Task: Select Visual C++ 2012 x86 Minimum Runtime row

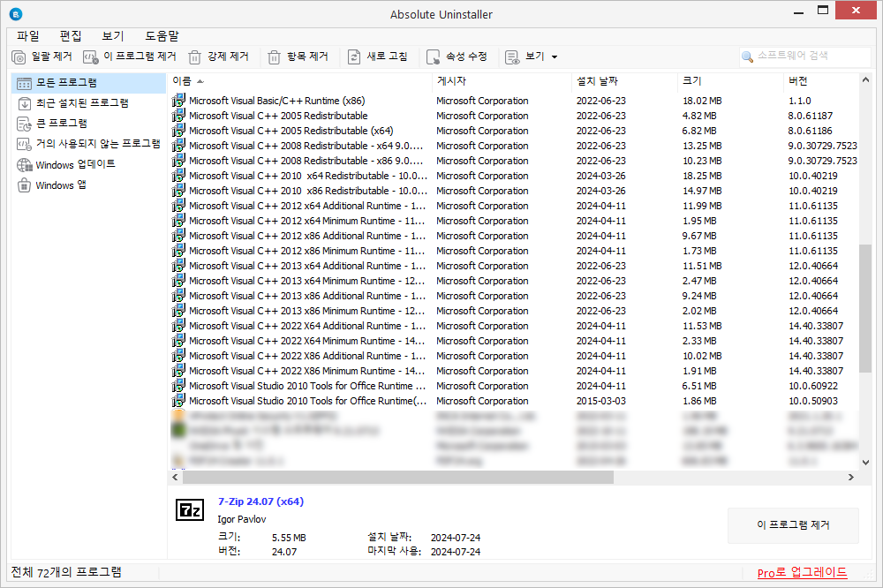Action: click(x=514, y=251)
